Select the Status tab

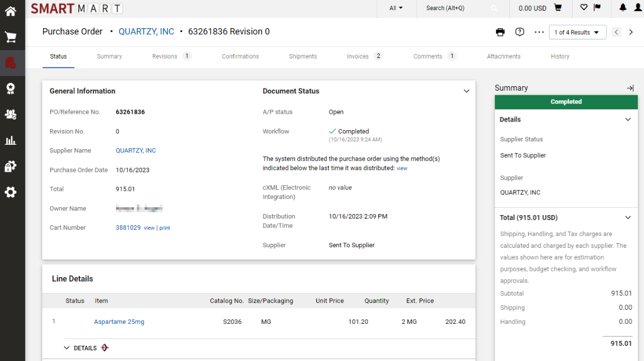(59, 57)
